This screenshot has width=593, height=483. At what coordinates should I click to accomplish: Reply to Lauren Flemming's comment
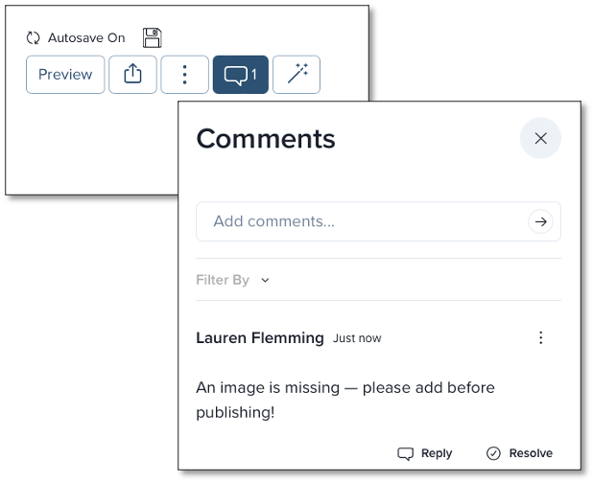pyautogui.click(x=425, y=453)
